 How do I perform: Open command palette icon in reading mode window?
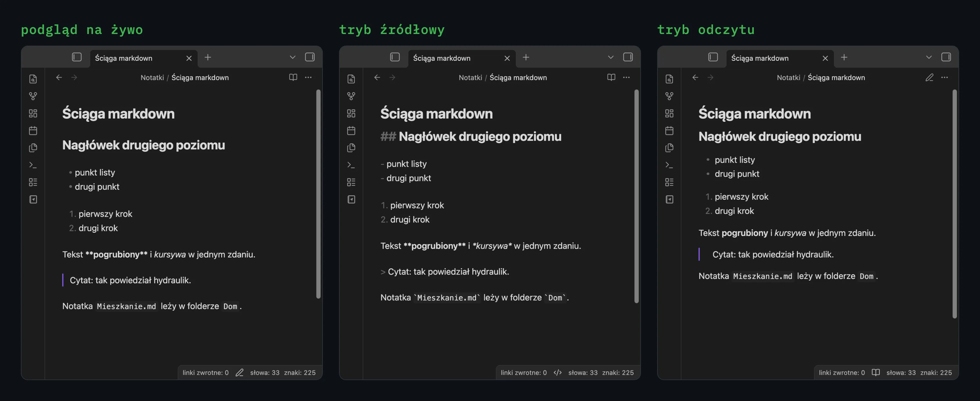(669, 165)
